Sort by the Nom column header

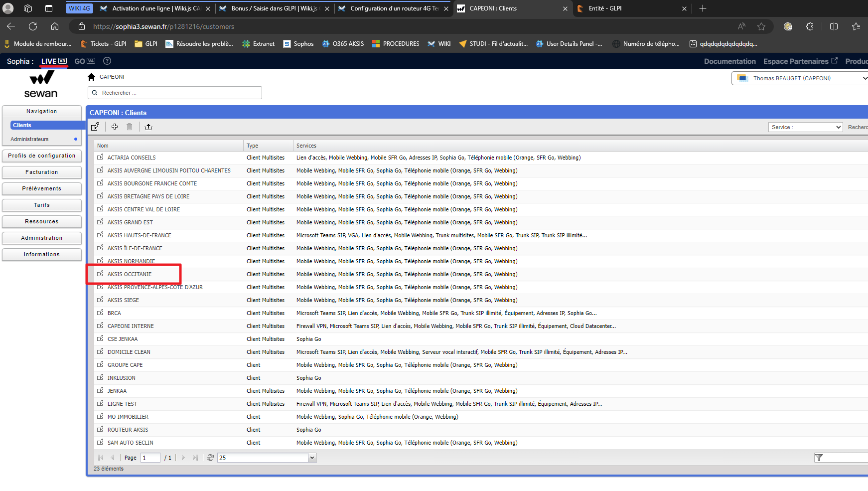168,146
